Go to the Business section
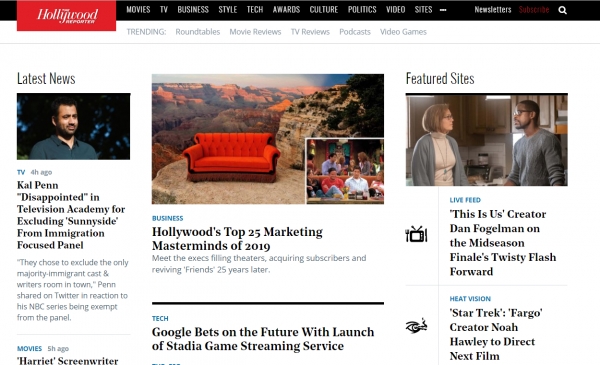The image size is (600, 365). coord(193,10)
